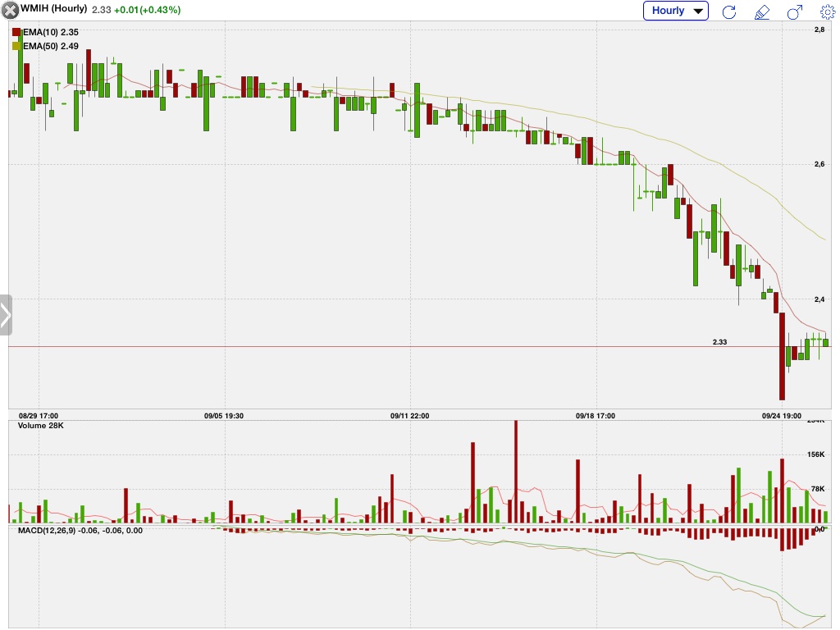Click the 156K volume axis label
840x630 pixels.
(x=816, y=454)
